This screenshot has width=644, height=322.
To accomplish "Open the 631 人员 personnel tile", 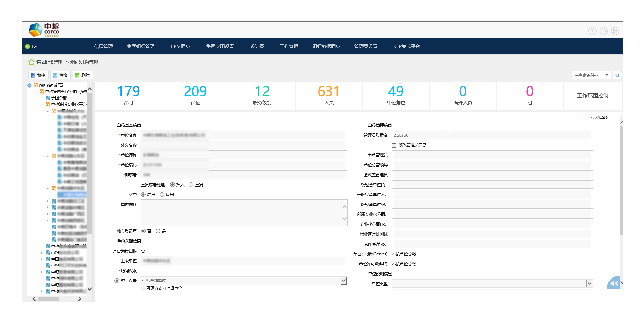I will point(329,96).
